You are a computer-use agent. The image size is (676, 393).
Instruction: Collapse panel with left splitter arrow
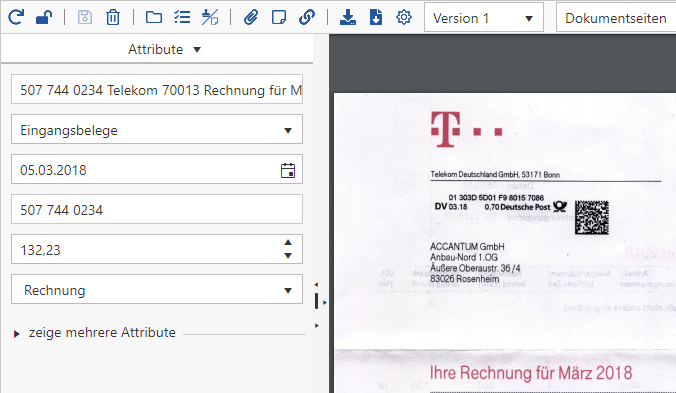coord(316,285)
